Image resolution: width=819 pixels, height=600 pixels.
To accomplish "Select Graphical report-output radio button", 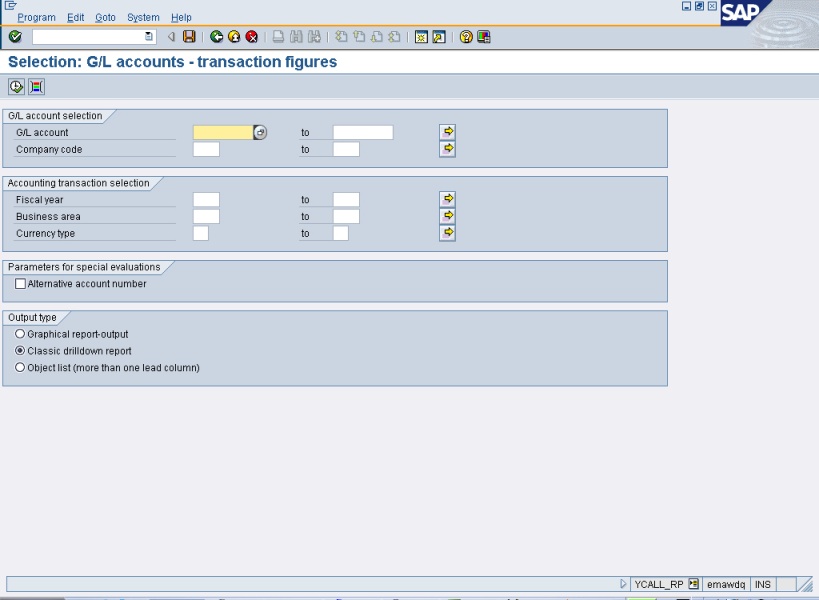I will (x=20, y=334).
